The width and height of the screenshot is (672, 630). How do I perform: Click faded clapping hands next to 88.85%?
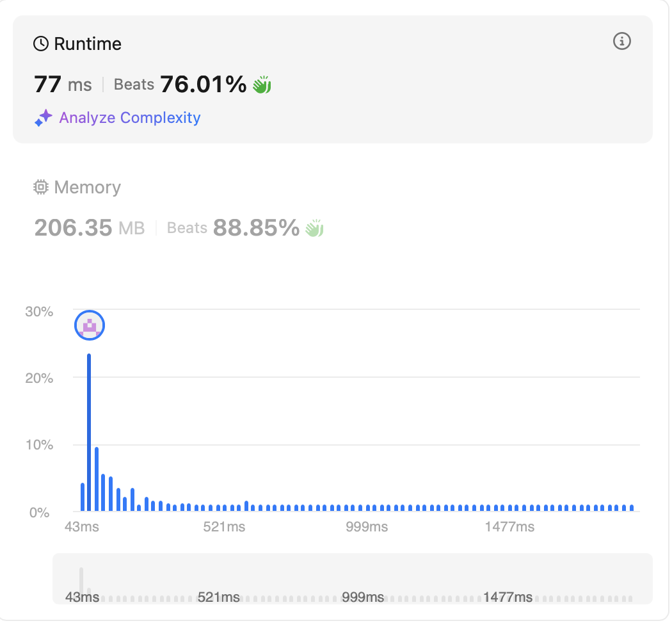click(314, 228)
